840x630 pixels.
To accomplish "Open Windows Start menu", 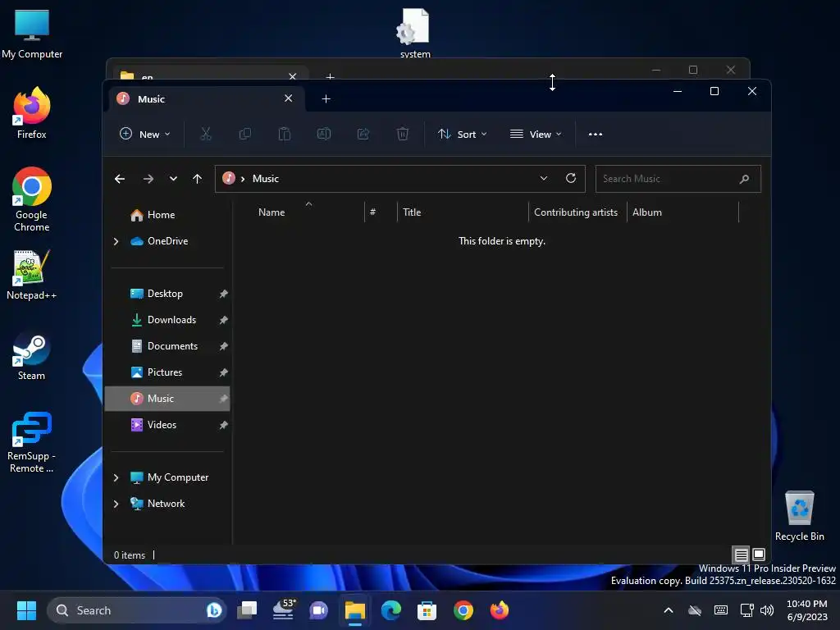I will (26, 610).
